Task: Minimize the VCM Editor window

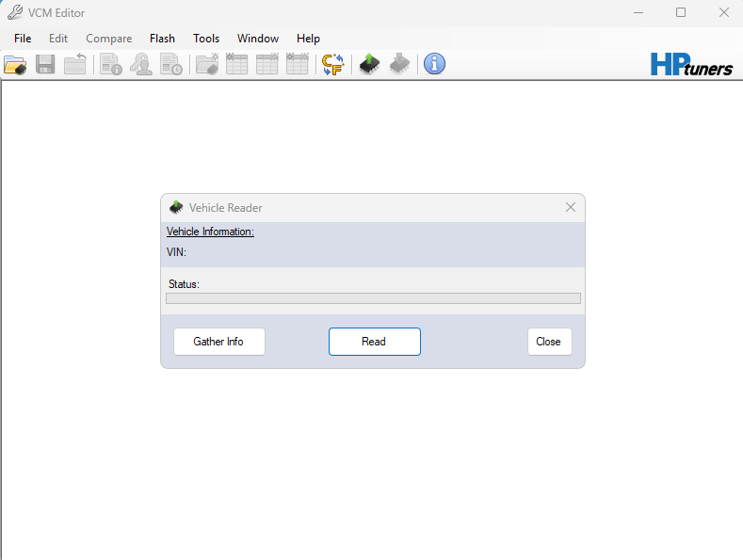Action: [638, 13]
